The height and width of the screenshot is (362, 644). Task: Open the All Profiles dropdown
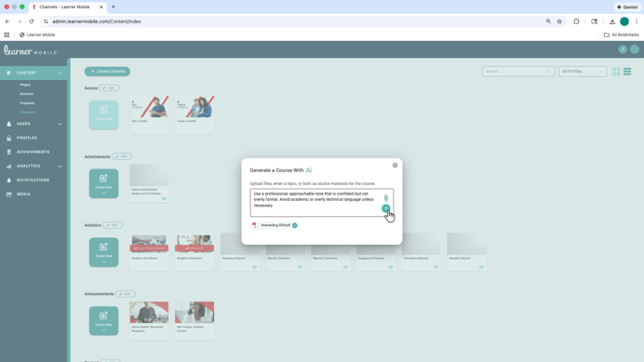(583, 72)
